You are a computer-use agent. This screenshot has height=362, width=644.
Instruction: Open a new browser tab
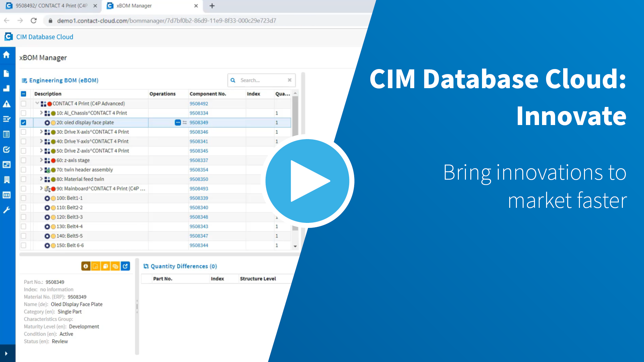tap(212, 6)
